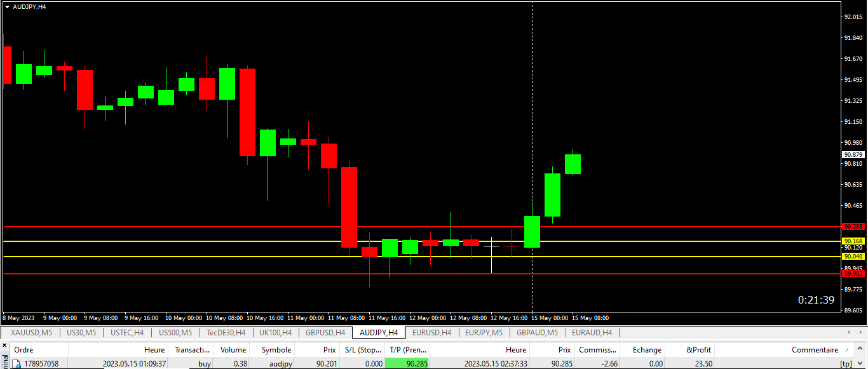Click the [tp] comment cell
Screen dimensions: 868x369
tap(846, 364)
